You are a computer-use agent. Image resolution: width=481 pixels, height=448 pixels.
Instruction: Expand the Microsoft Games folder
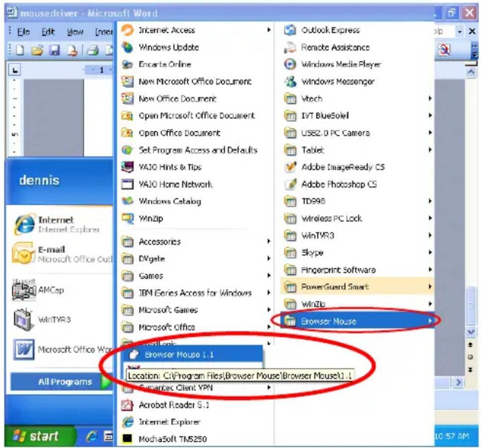click(196, 310)
